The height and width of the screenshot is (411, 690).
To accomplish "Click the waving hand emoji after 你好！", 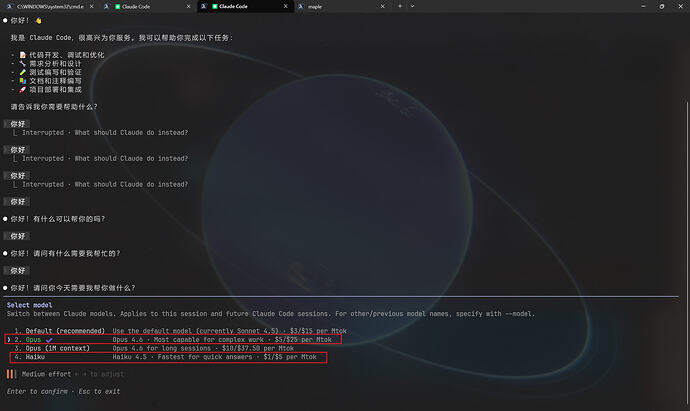I will click(x=38, y=21).
